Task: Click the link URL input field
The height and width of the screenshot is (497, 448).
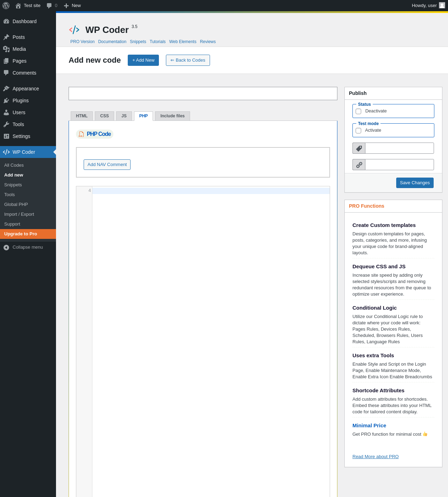Action: (x=399, y=165)
